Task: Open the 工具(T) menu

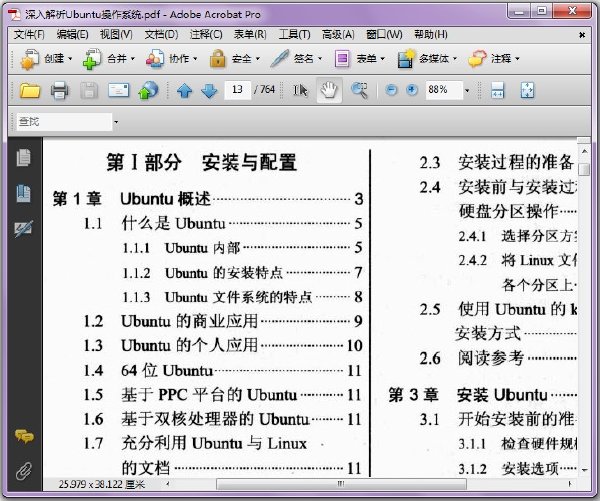Action: [x=294, y=35]
